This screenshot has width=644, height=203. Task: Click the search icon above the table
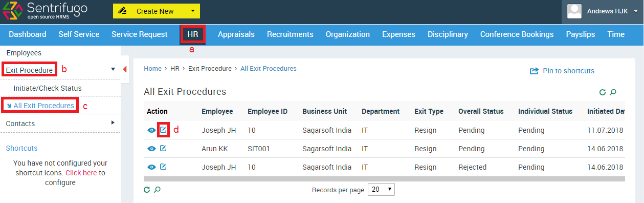[613, 92]
